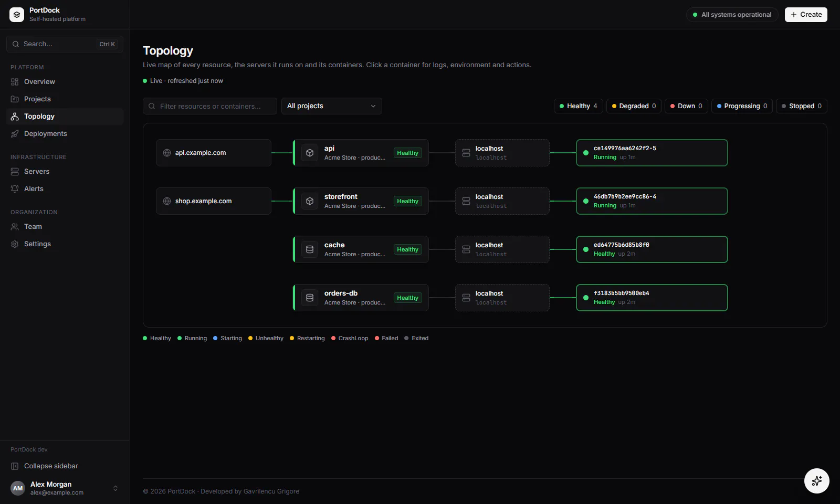This screenshot has width=840, height=504.
Task: Click the PortDock logo icon
Action: coord(17,15)
